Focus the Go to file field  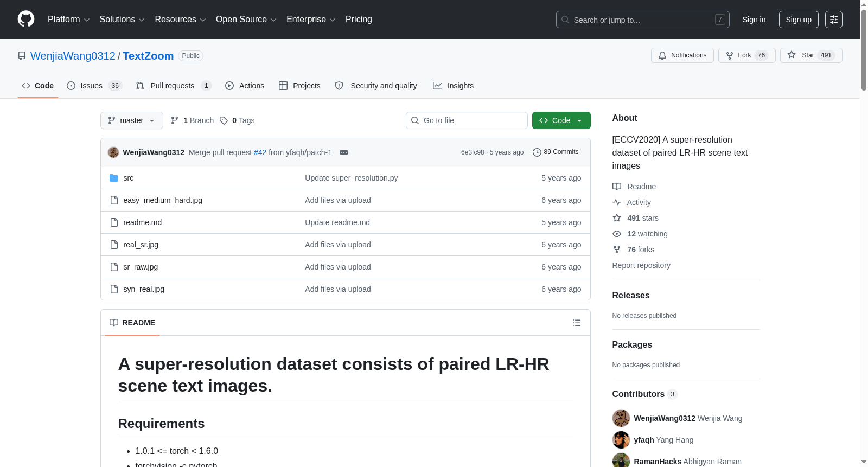(467, 120)
